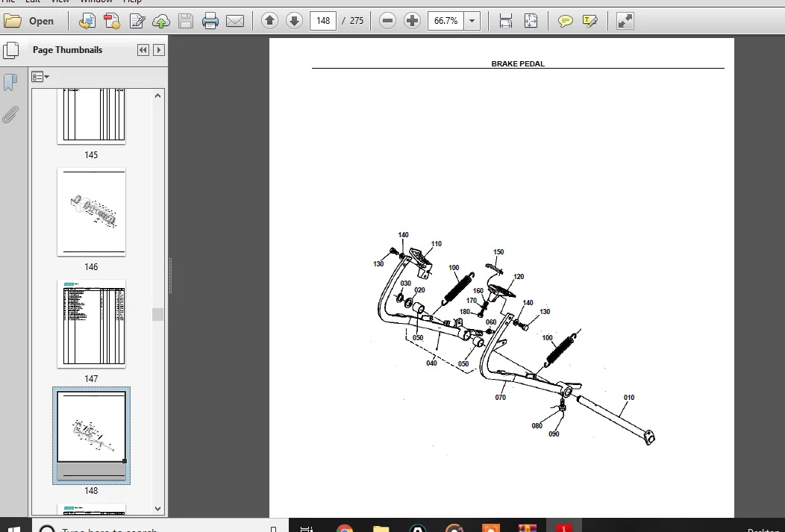Click part label 170 in diagram
The image size is (785, 532).
coord(472,300)
